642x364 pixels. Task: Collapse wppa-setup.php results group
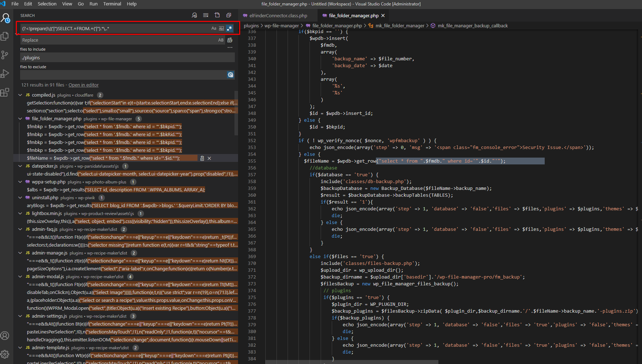[x=20, y=182]
